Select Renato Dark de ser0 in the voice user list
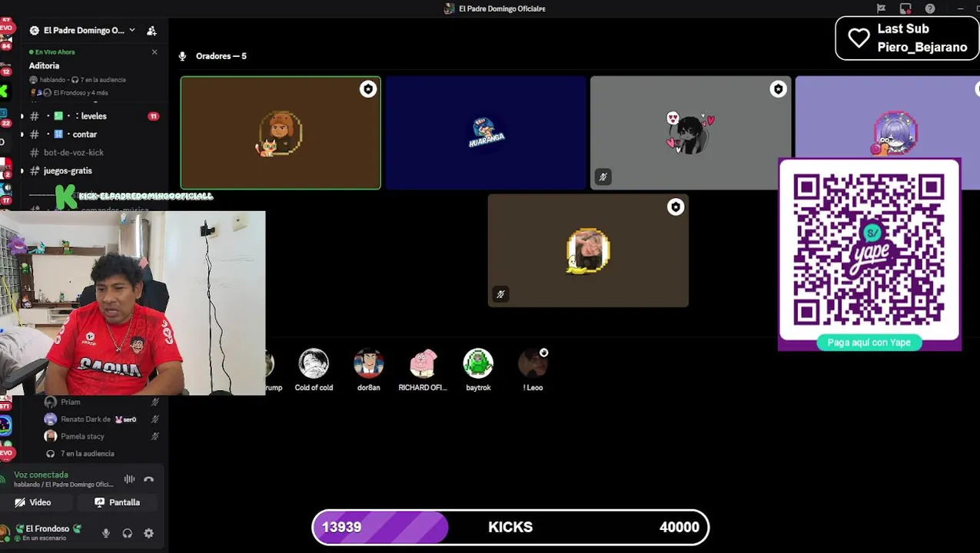The width and height of the screenshot is (980, 553). (101, 419)
